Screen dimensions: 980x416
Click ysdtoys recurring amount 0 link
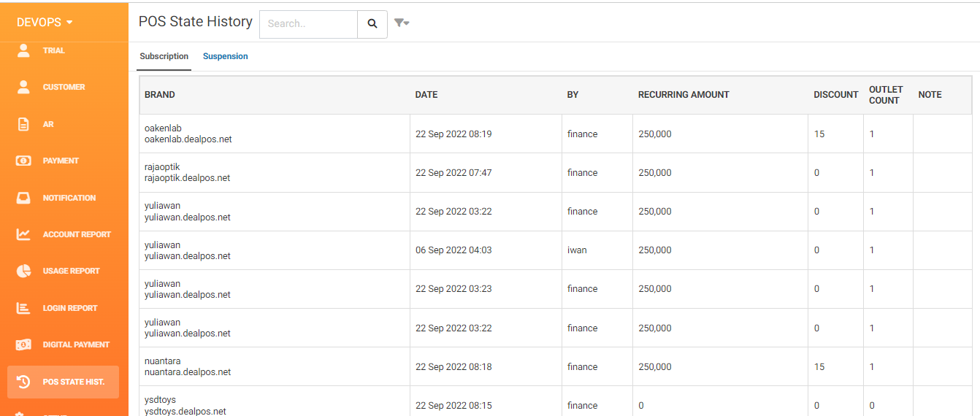(641, 406)
